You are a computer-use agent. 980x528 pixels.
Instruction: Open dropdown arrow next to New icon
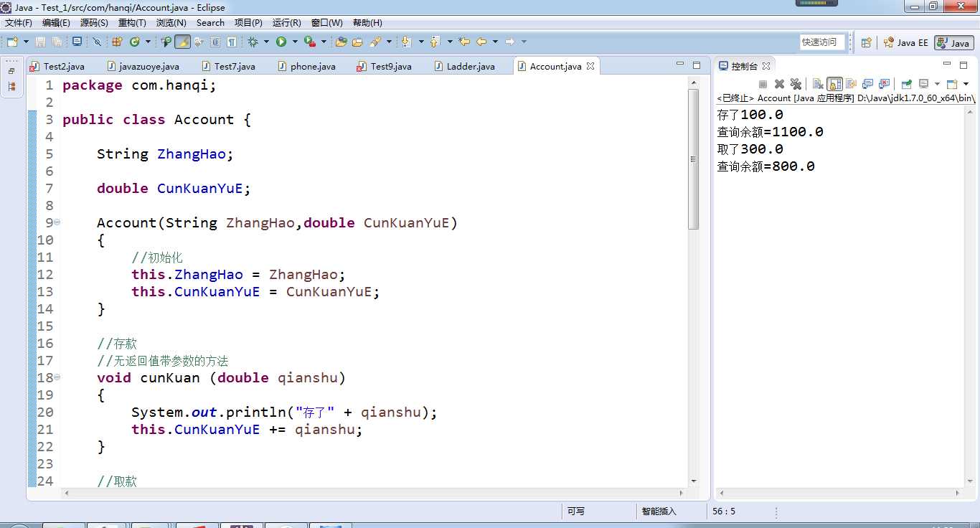pos(26,42)
